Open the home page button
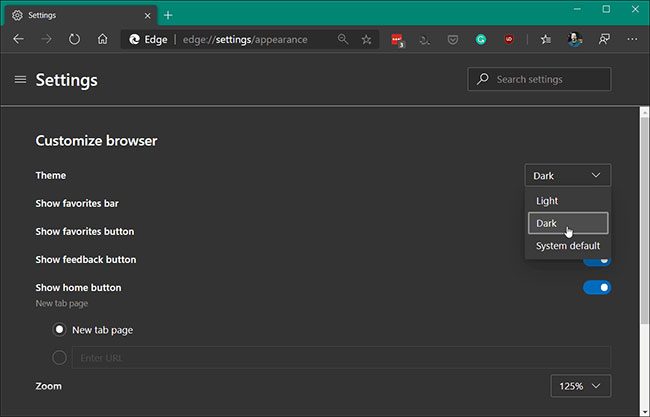650x417 pixels. tap(102, 39)
